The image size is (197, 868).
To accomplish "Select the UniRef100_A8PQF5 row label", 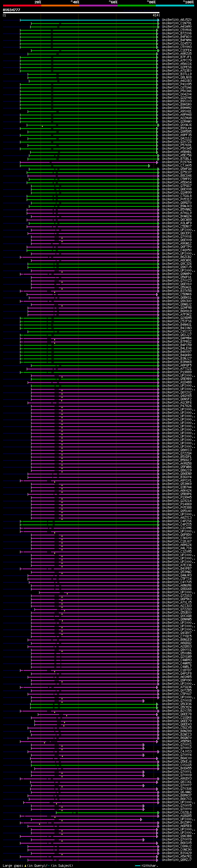I will [x=177, y=365].
